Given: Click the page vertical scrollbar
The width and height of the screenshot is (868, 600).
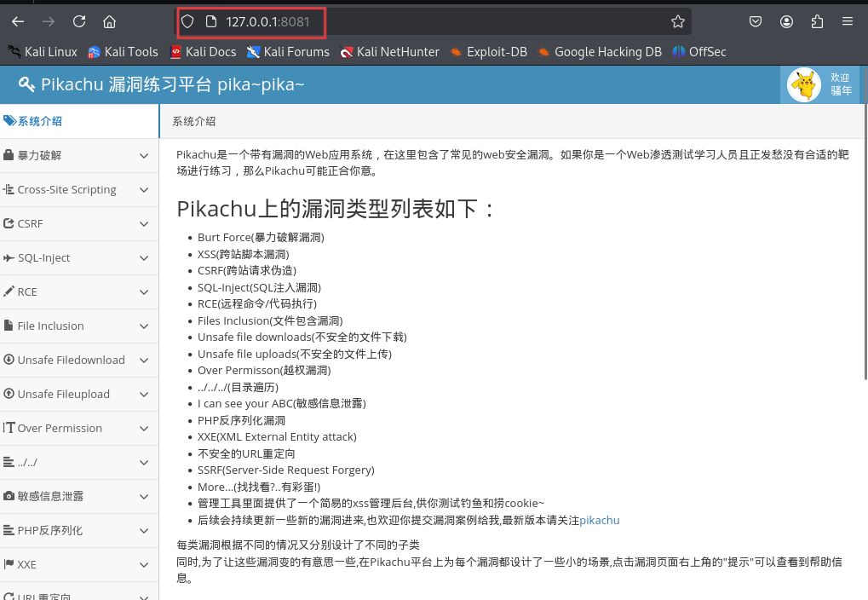Looking at the screenshot, I should (x=865, y=222).
